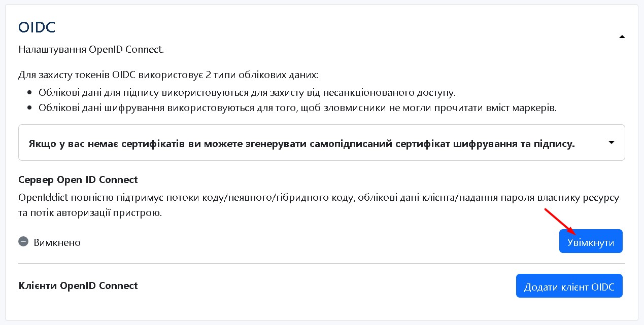Select the Сервер Open ID Connect heading
Image resolution: width=644 pixels, height=325 pixels.
point(78,179)
